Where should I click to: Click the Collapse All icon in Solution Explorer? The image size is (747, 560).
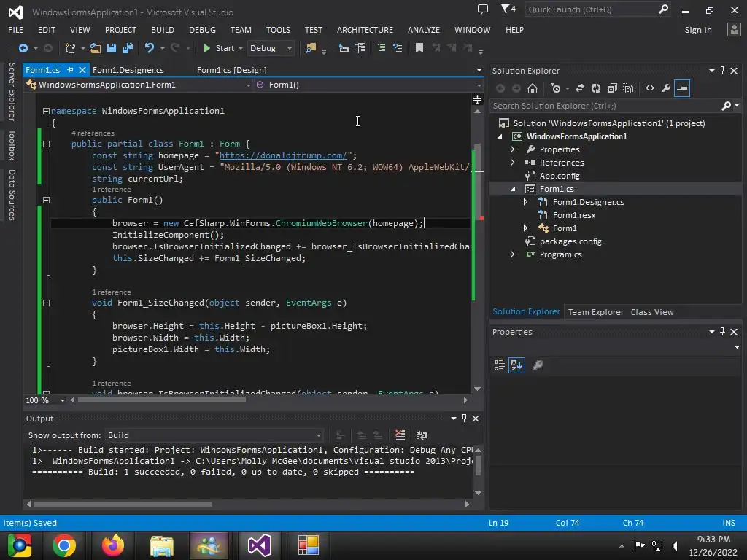click(x=612, y=88)
